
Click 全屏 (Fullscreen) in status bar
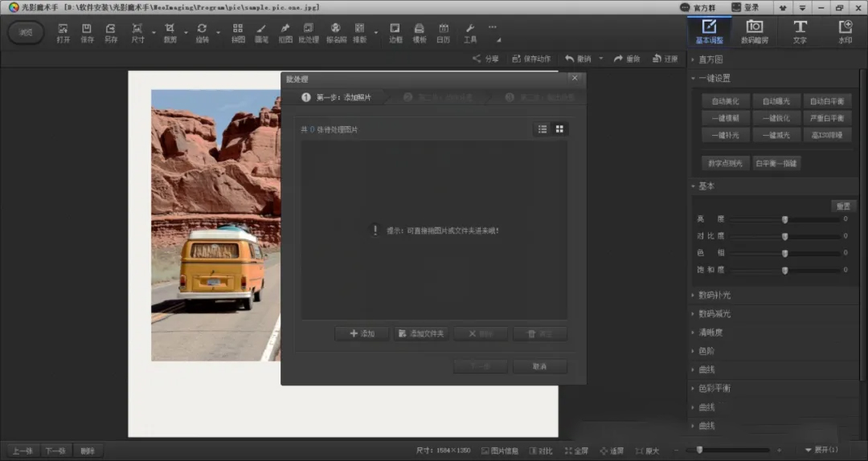pos(576,451)
